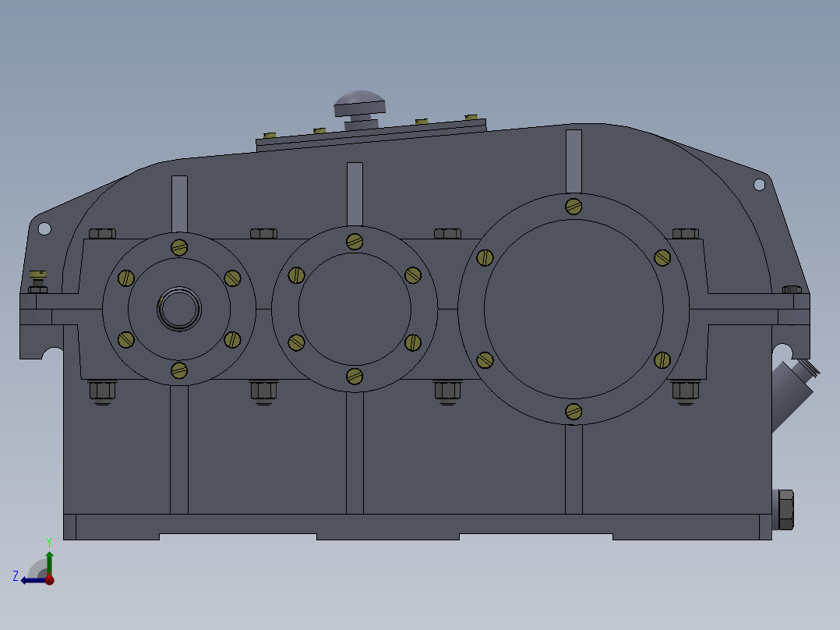
Task: Select the vertical rib below large bearing cover
Action: 574,469
